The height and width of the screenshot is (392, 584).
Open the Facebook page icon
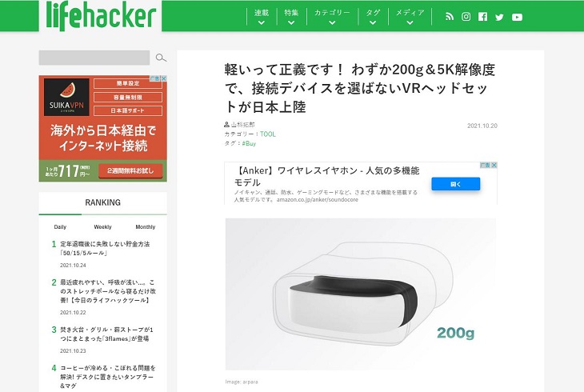(482, 16)
